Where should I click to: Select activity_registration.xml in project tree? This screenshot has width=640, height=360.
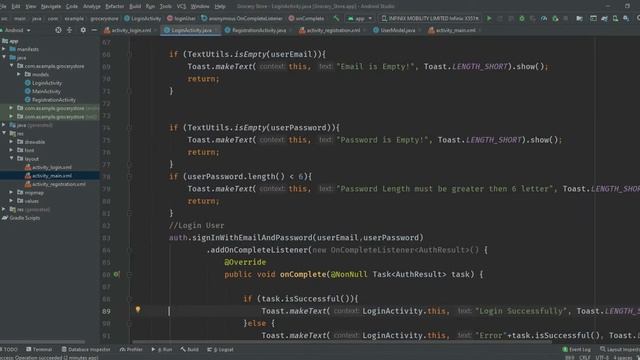pyautogui.click(x=59, y=184)
